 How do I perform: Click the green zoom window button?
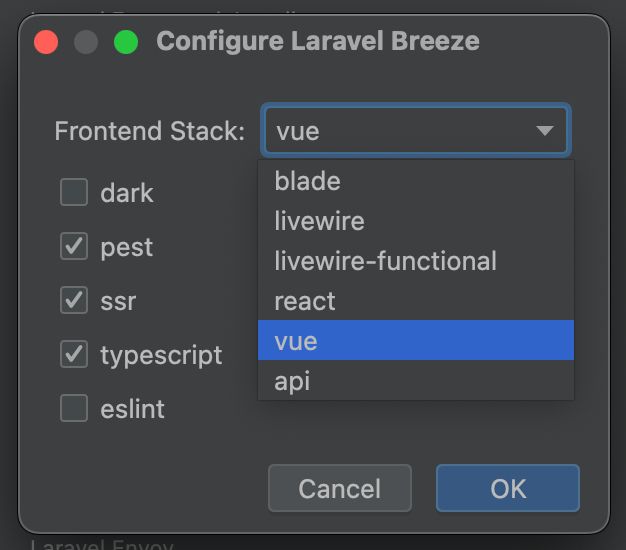pyautogui.click(x=126, y=42)
